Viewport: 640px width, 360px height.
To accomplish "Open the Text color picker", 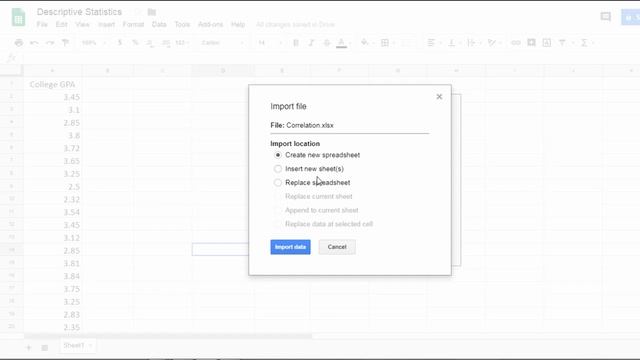I will [x=342, y=42].
